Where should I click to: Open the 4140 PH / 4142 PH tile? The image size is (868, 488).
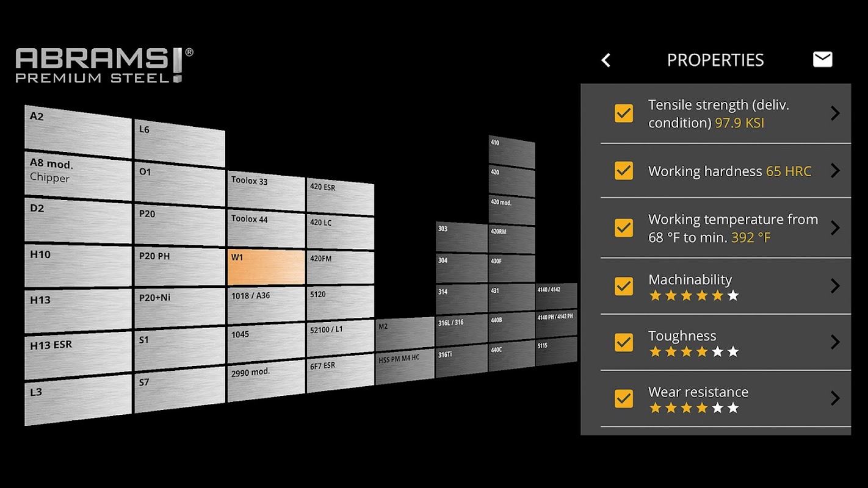coord(557,324)
